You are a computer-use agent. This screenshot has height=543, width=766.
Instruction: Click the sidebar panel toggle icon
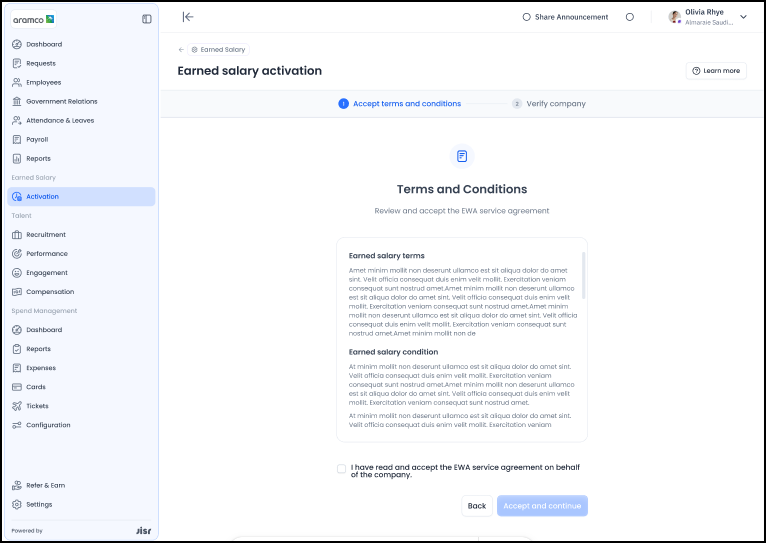coord(147,19)
